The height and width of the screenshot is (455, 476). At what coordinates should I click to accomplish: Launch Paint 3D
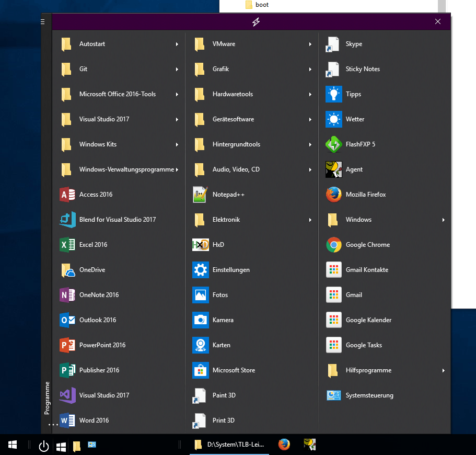click(x=224, y=395)
